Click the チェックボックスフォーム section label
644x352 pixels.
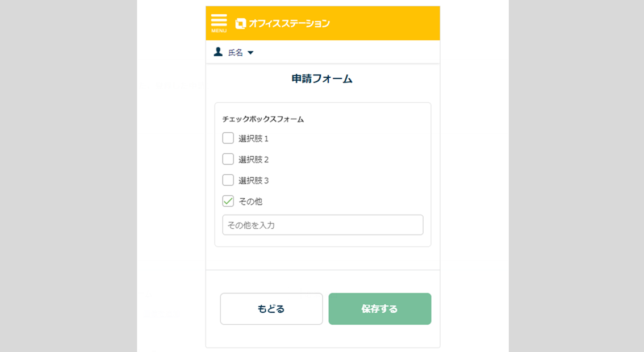[x=263, y=119]
